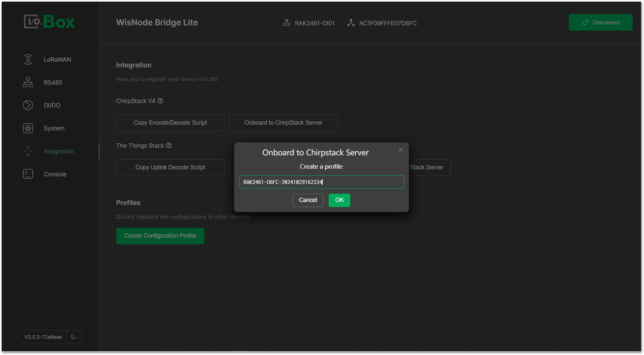Click the DI/DO arrow circle icon

coord(28,105)
